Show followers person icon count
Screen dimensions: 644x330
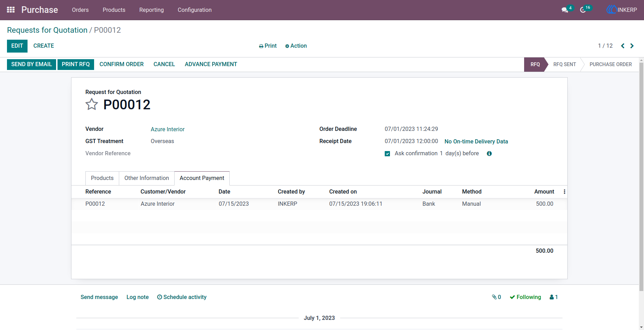(x=554, y=297)
